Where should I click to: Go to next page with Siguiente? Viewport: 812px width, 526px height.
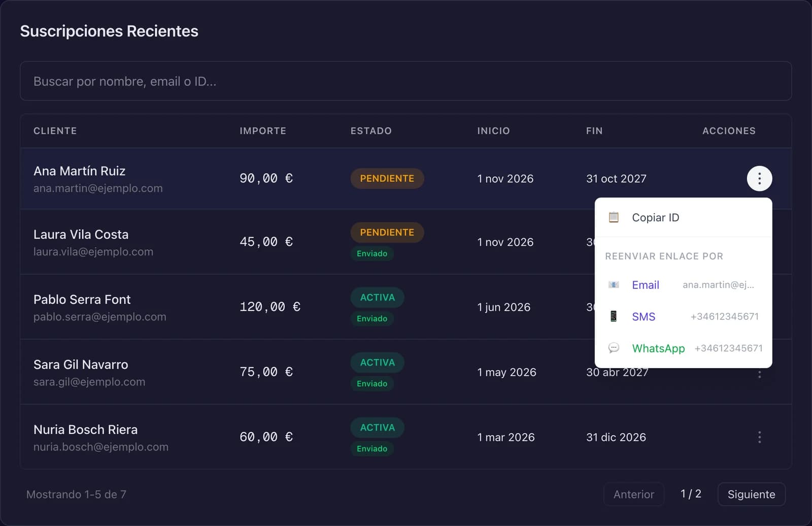pyautogui.click(x=751, y=494)
